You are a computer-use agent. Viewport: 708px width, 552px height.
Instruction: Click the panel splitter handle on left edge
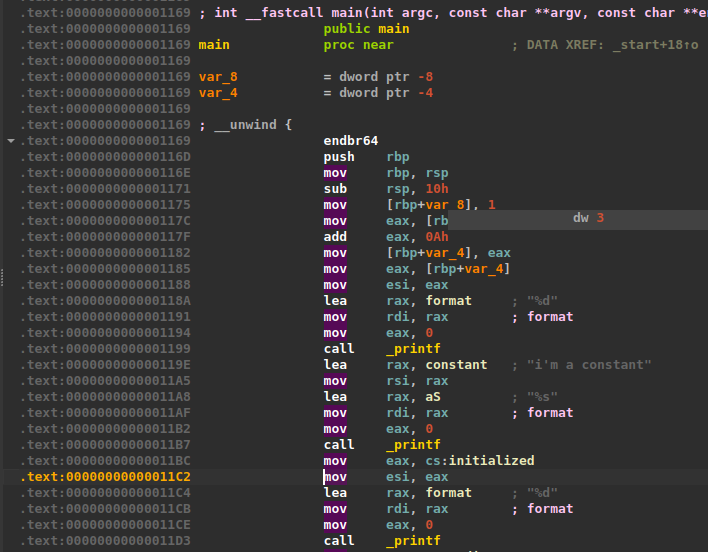2,278
